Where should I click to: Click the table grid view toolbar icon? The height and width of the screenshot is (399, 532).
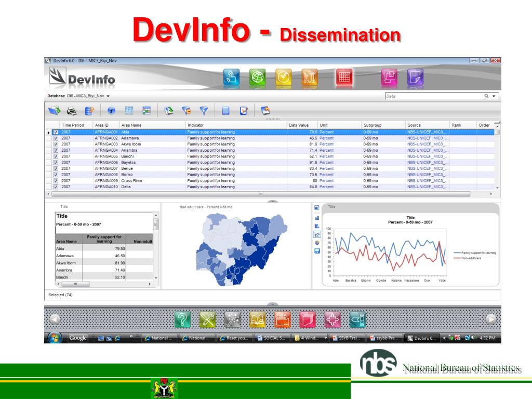[x=129, y=111]
